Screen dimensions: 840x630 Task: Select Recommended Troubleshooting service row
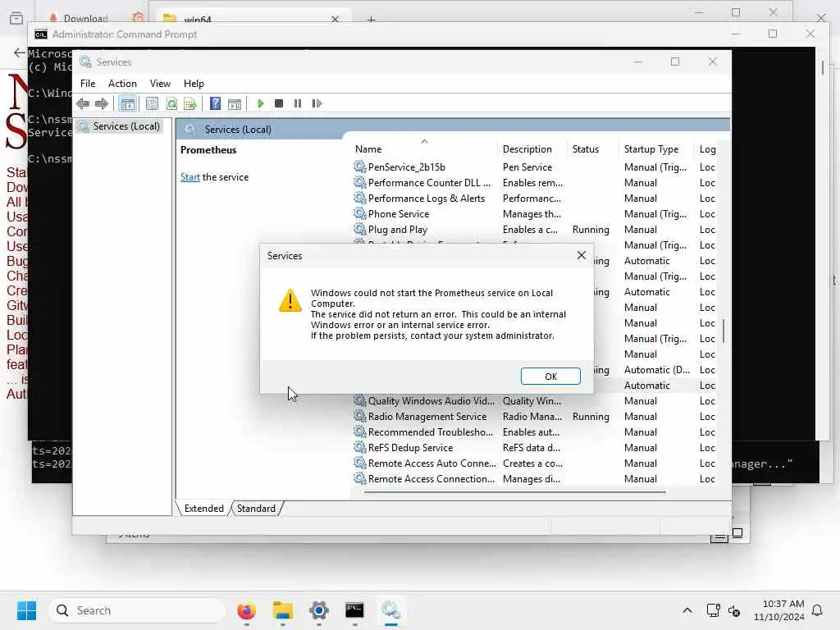coord(536,431)
